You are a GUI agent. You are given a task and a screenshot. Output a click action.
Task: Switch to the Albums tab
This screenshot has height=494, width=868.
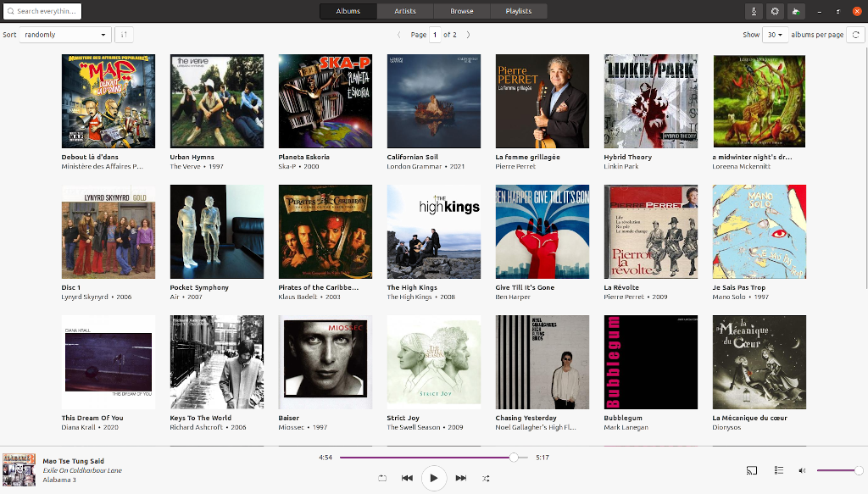348,11
